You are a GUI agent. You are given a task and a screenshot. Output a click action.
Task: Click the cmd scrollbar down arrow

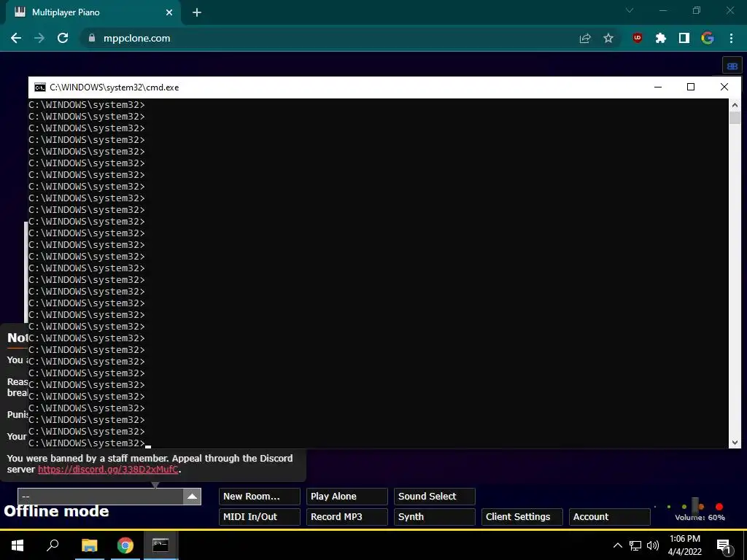tap(735, 443)
